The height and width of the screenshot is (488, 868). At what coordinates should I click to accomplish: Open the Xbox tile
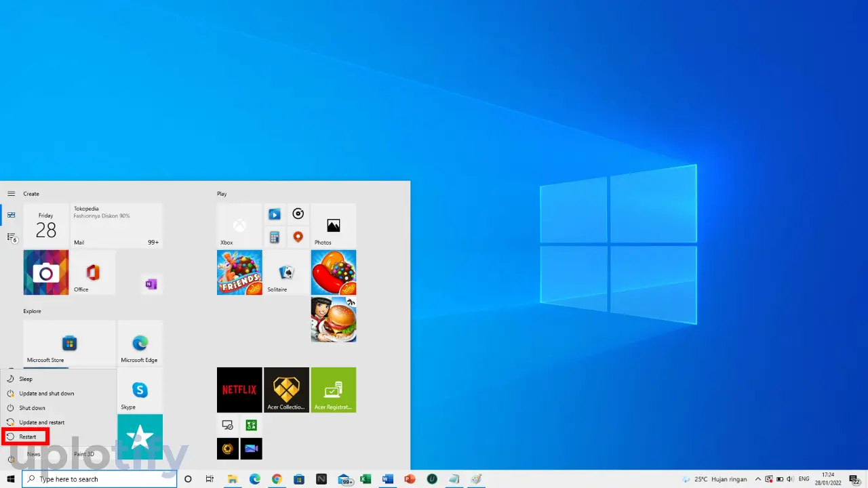coord(239,226)
